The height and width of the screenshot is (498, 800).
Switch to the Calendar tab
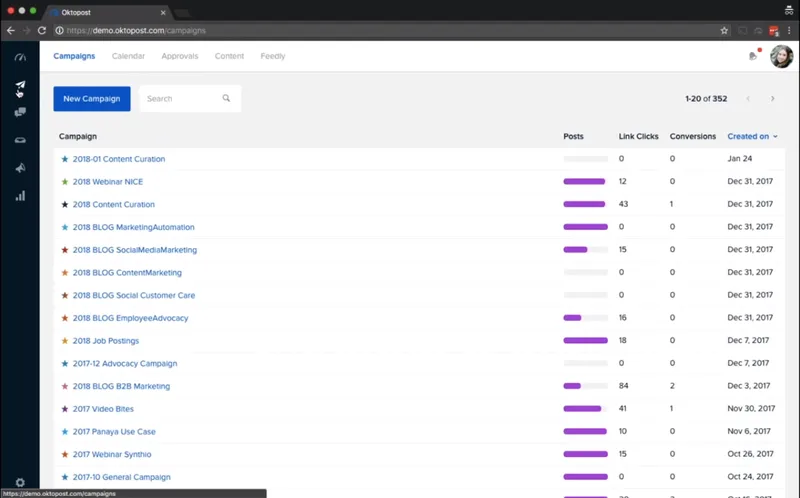[128, 56]
